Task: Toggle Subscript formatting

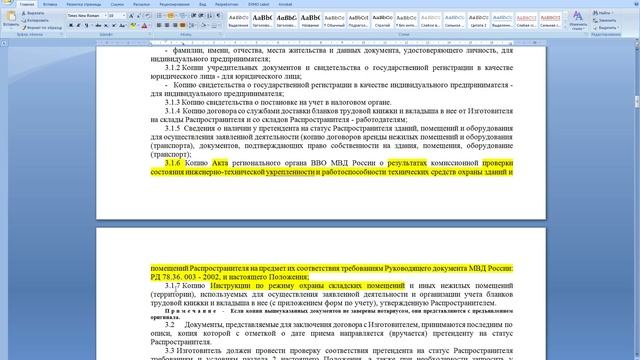Action: (106, 25)
